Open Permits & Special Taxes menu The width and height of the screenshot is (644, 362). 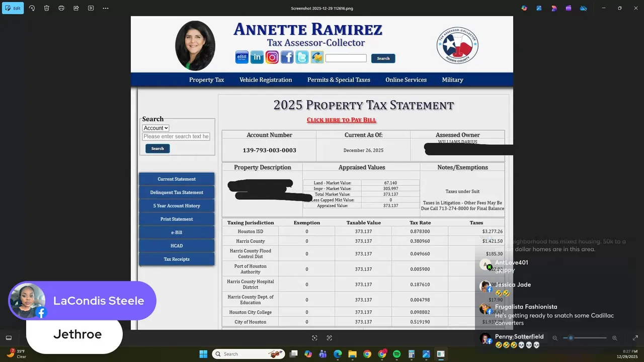339,80
